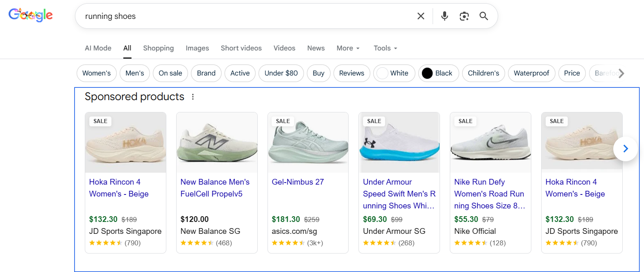Switch to the Images tab
644x272 pixels.
[197, 48]
